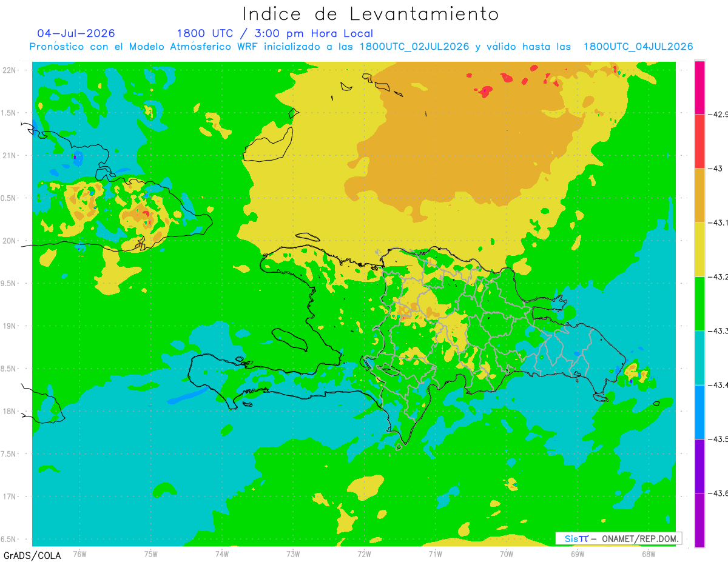Select the yellow legend swatch between -43.1 and -43.2
The width and height of the screenshot is (728, 562).
tap(699, 249)
